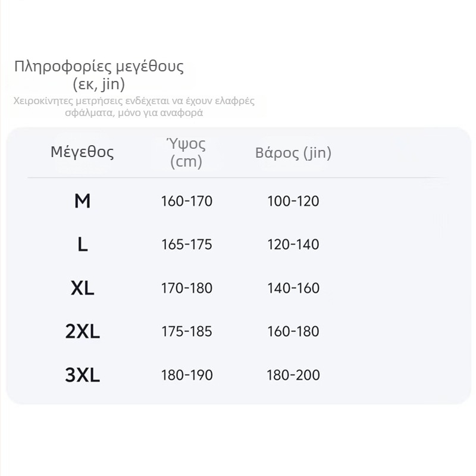
Task: Select the L size row label
Action: click(x=82, y=245)
